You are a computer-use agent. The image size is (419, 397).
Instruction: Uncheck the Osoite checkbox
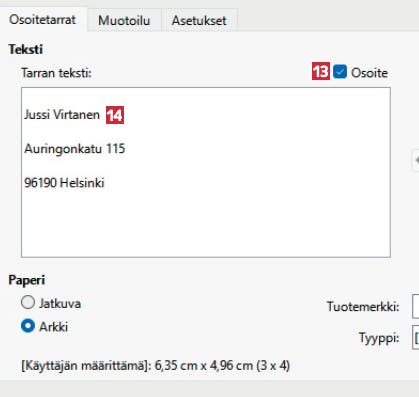pyautogui.click(x=340, y=72)
